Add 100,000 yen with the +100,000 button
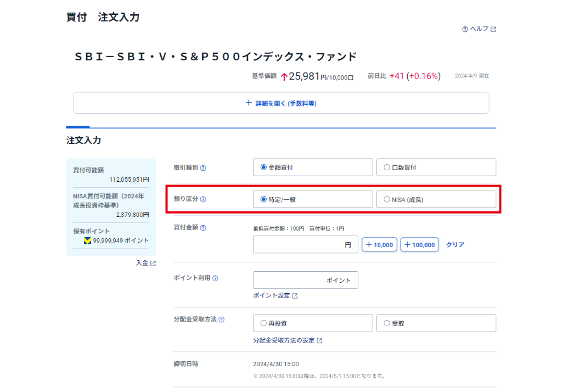The height and width of the screenshot is (392, 562). pyautogui.click(x=420, y=245)
